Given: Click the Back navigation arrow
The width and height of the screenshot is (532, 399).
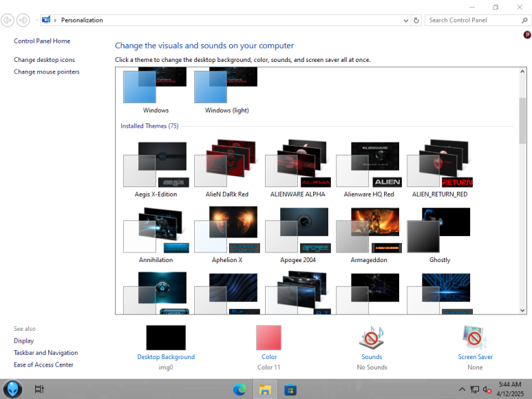Looking at the screenshot, I should click(8, 21).
